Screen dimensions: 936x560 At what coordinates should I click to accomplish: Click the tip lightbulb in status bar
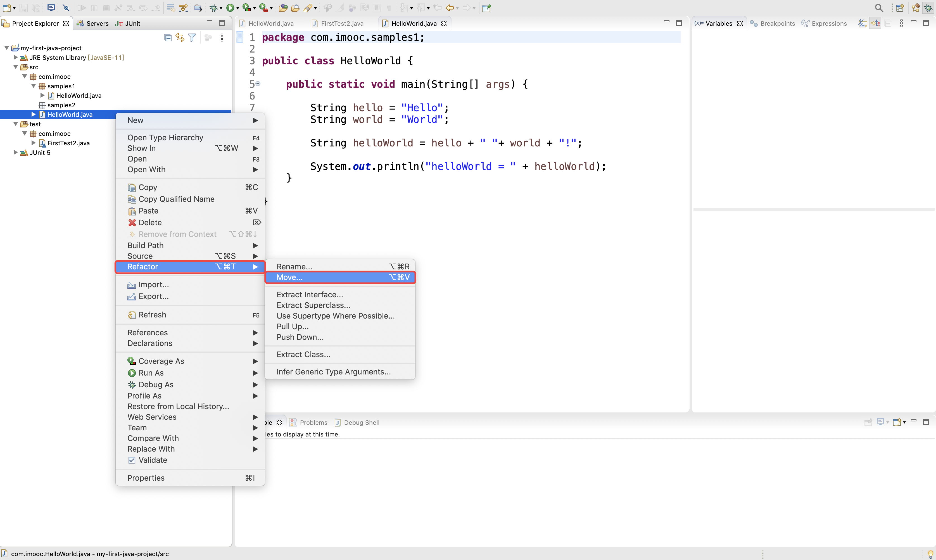[x=930, y=554]
